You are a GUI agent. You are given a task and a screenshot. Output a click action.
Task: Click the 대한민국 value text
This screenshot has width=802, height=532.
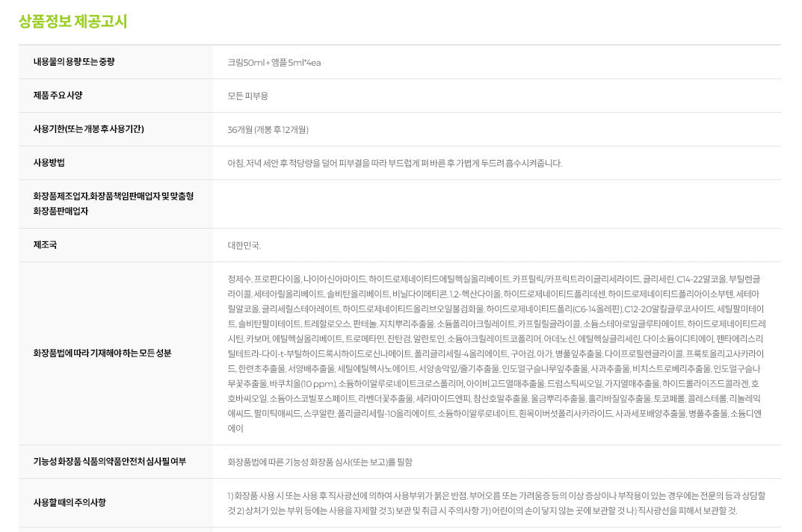tap(244, 244)
